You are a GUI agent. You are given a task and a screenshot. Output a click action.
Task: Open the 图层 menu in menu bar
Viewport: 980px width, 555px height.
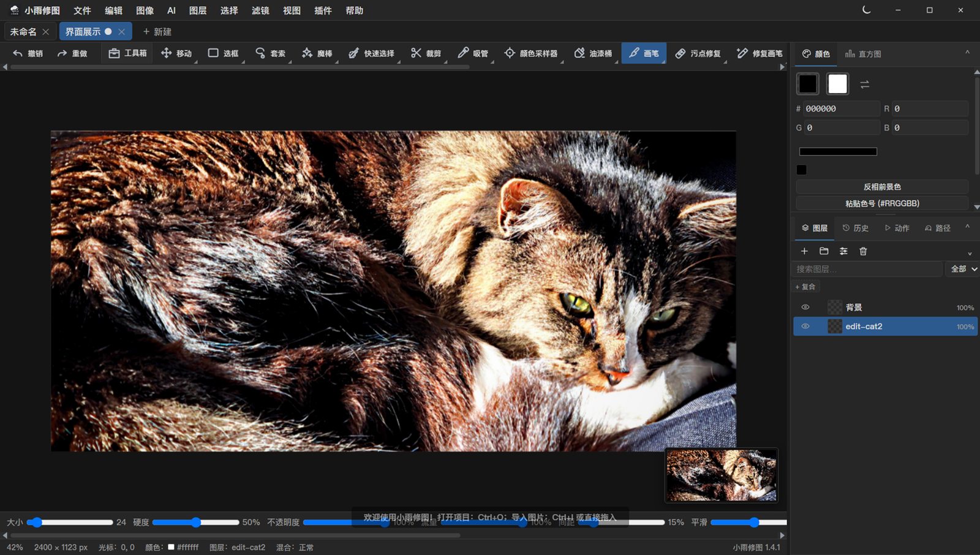[x=198, y=10]
